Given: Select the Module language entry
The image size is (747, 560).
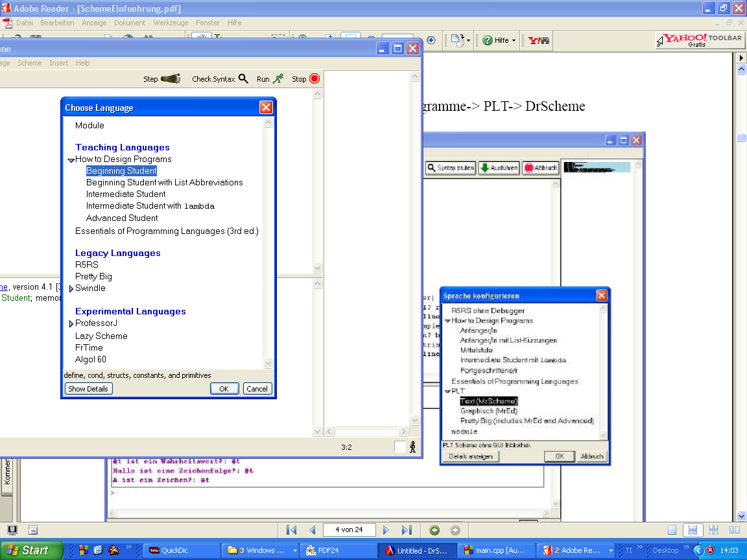Looking at the screenshot, I should pos(89,125).
